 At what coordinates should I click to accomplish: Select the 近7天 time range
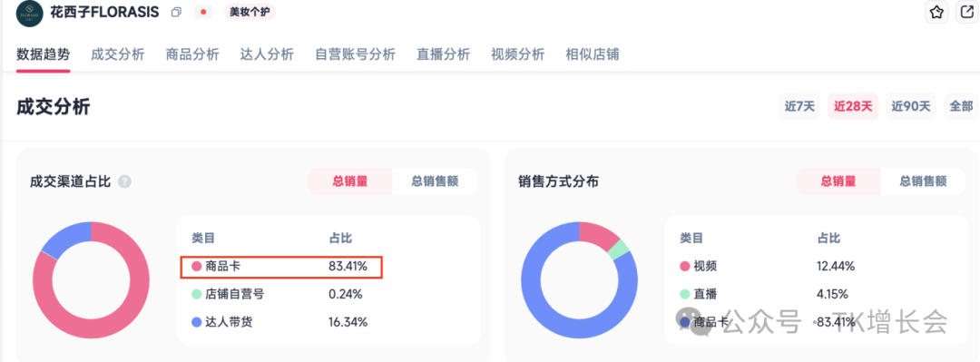tap(800, 106)
